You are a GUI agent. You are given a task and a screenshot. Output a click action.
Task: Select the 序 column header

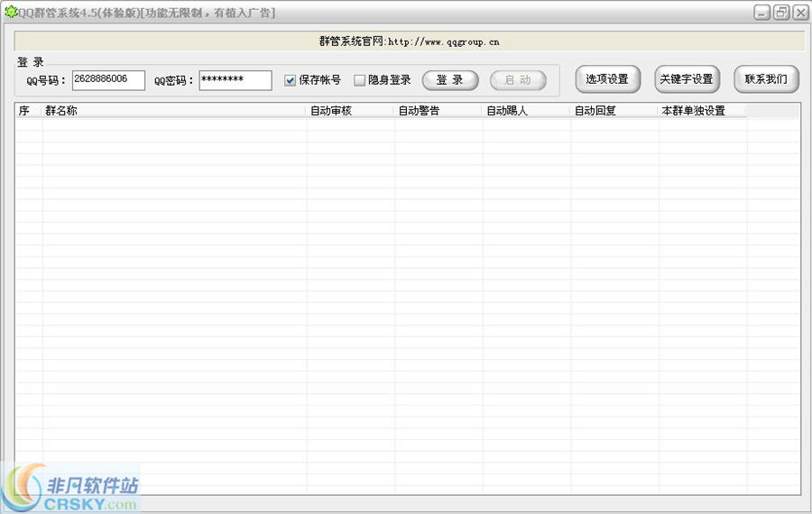[29, 110]
